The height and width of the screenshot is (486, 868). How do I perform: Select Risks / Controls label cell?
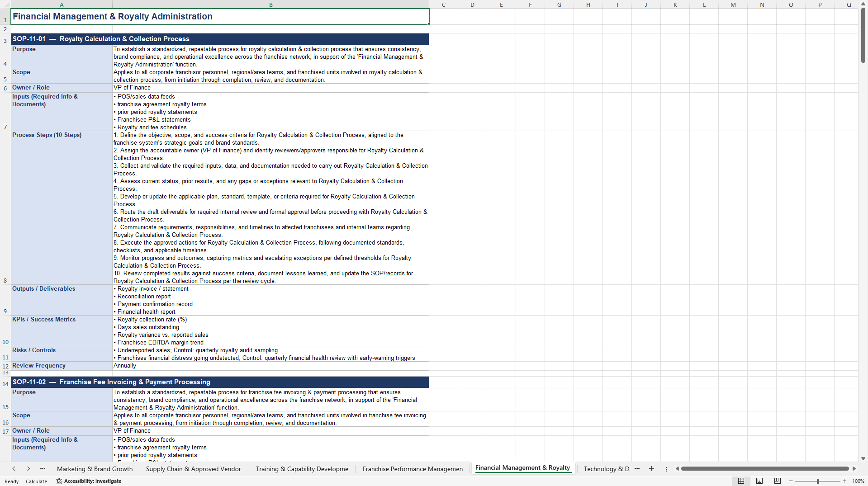coord(62,354)
